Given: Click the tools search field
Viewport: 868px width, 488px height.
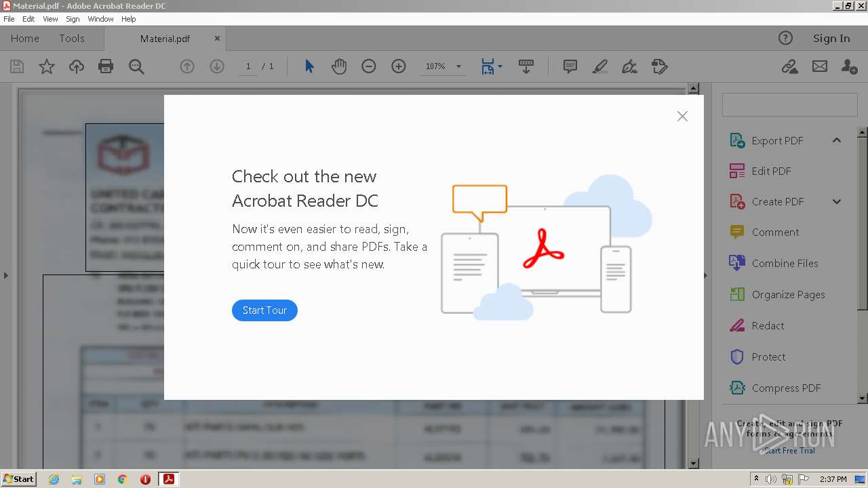Looking at the screenshot, I should [x=789, y=106].
